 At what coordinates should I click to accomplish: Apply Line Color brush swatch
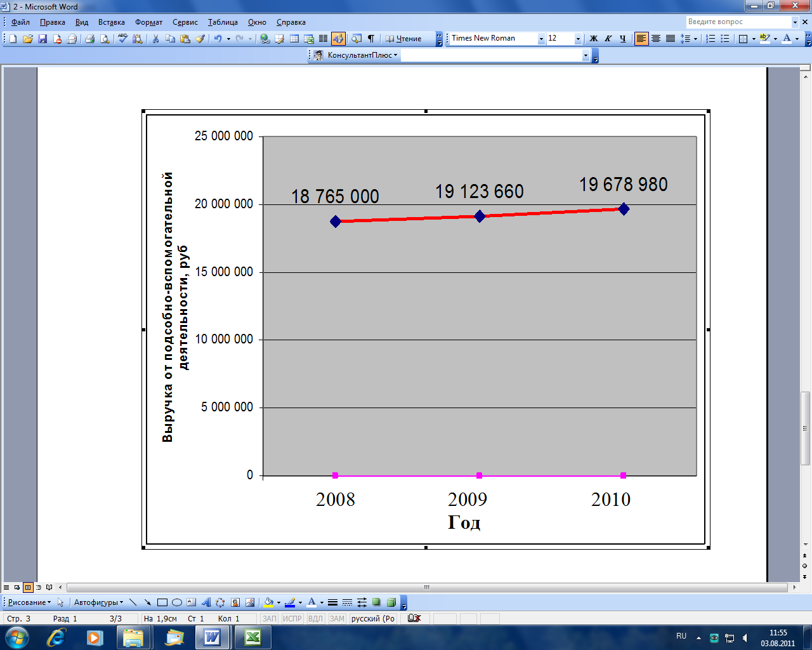[x=290, y=602]
